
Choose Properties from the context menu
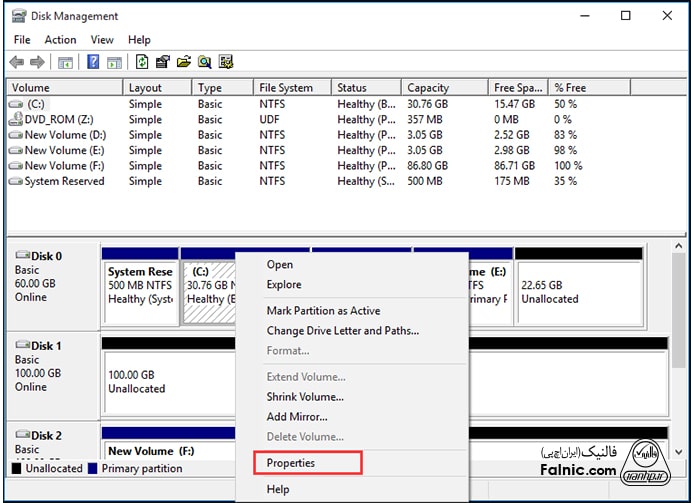click(291, 463)
